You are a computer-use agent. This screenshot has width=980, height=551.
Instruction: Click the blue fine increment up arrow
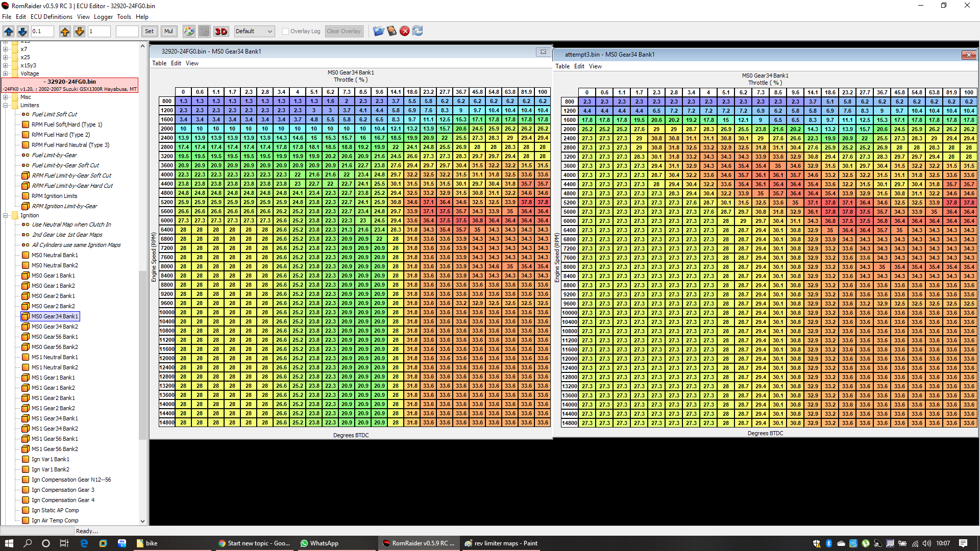pos(9,31)
